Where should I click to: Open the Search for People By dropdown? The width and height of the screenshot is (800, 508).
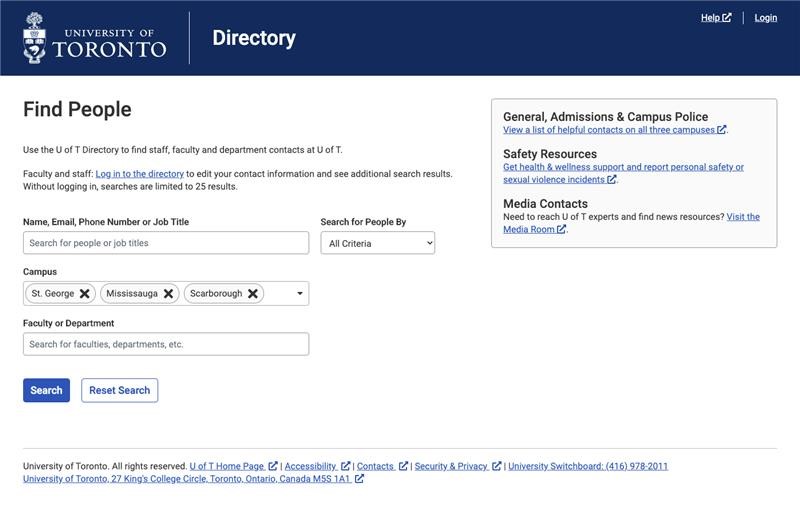(378, 243)
